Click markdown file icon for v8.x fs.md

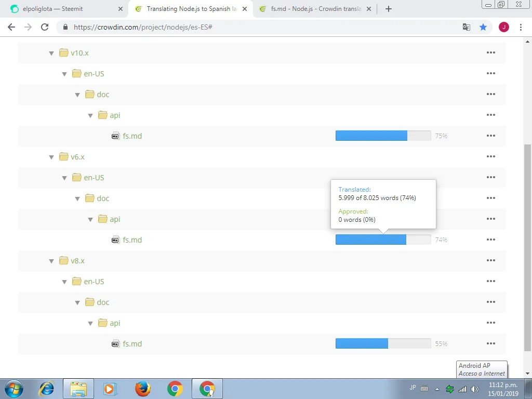(x=116, y=343)
